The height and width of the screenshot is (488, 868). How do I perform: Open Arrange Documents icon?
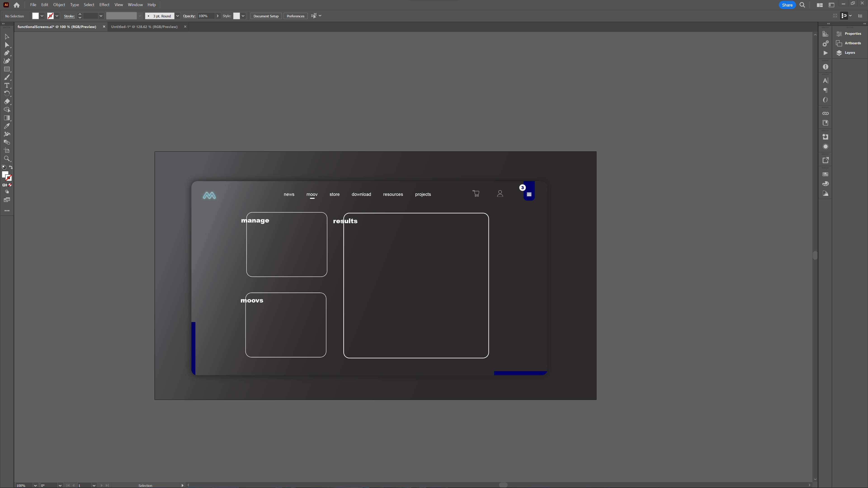(820, 5)
